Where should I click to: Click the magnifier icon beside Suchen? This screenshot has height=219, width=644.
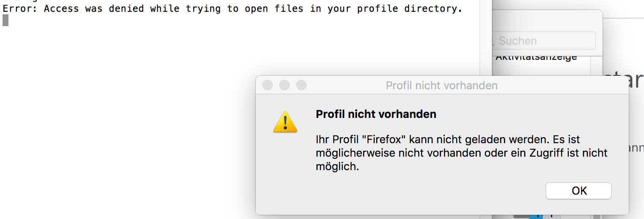(x=491, y=41)
